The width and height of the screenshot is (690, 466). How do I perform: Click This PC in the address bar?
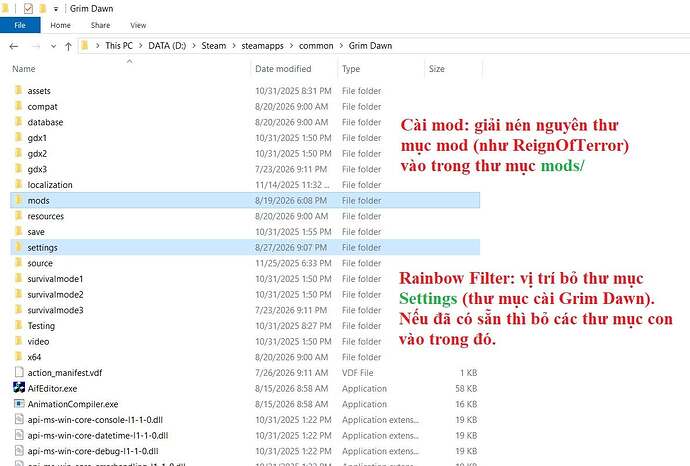(119, 46)
